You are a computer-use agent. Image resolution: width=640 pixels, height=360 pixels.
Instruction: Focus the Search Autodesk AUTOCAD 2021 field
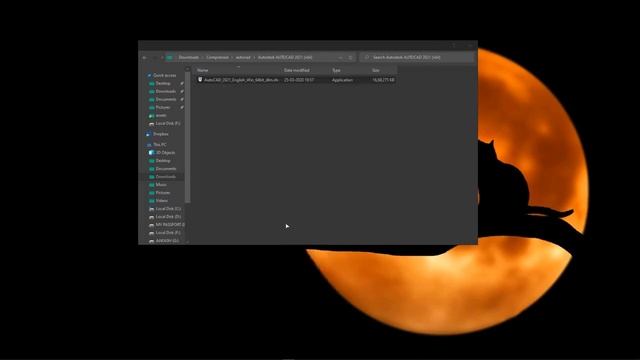click(x=417, y=58)
